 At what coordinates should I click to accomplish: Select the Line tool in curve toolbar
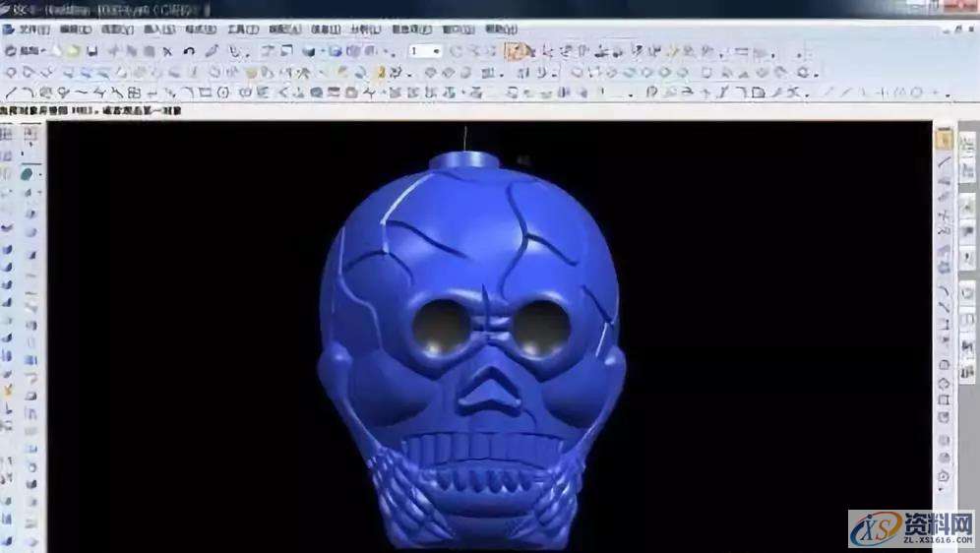12,92
